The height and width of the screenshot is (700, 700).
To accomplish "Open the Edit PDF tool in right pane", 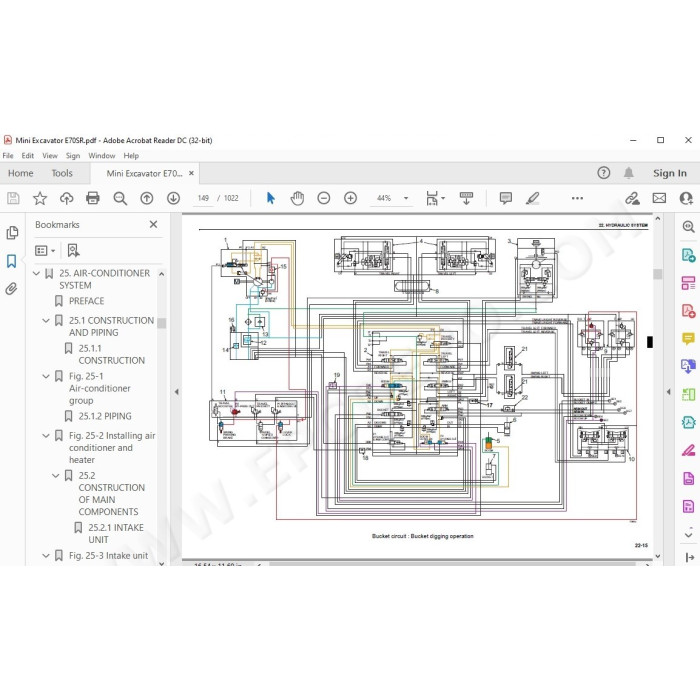I will [688, 283].
